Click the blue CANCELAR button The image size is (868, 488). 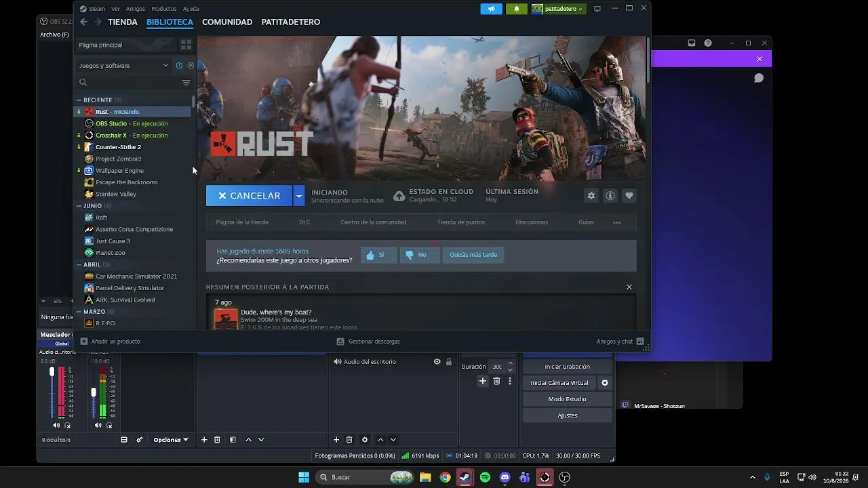click(x=249, y=196)
